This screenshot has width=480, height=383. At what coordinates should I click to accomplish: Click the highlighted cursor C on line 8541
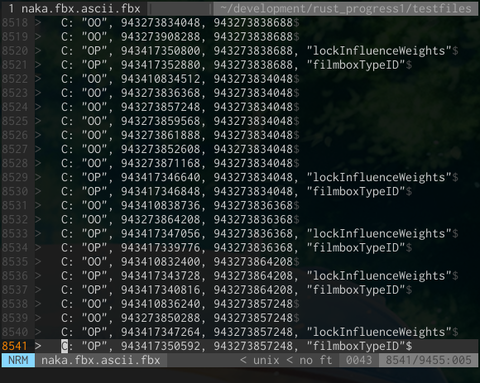64,346
